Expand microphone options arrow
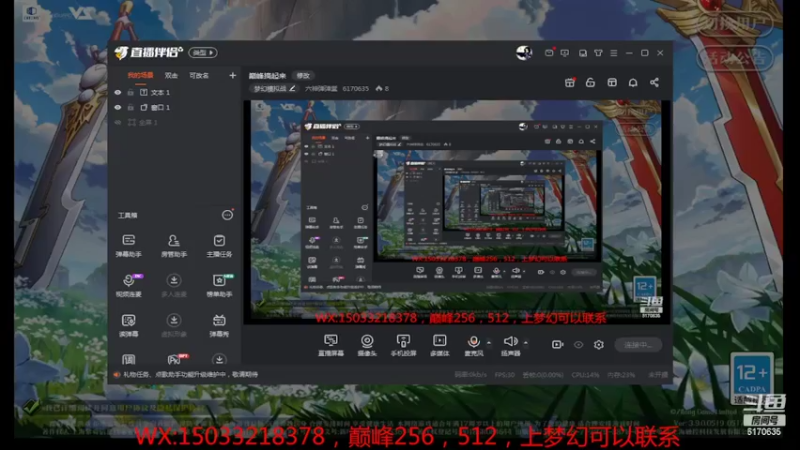800x450 pixels. click(488, 342)
